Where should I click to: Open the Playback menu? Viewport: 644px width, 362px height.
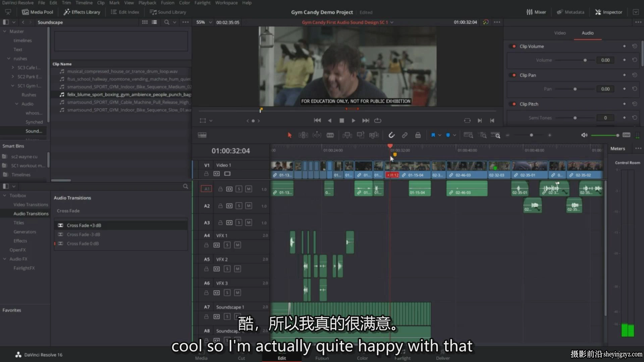tap(147, 3)
